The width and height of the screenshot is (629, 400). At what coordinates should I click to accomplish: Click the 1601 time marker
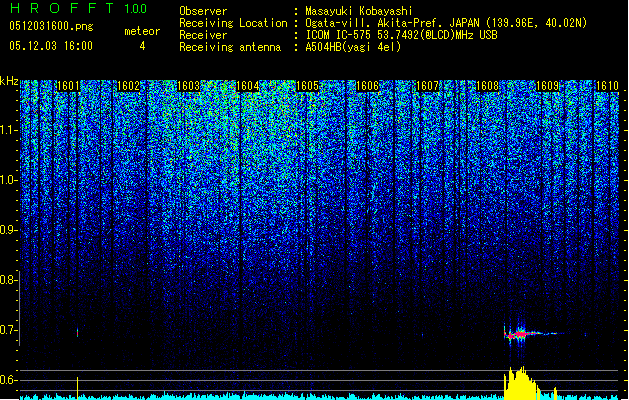(x=68, y=86)
